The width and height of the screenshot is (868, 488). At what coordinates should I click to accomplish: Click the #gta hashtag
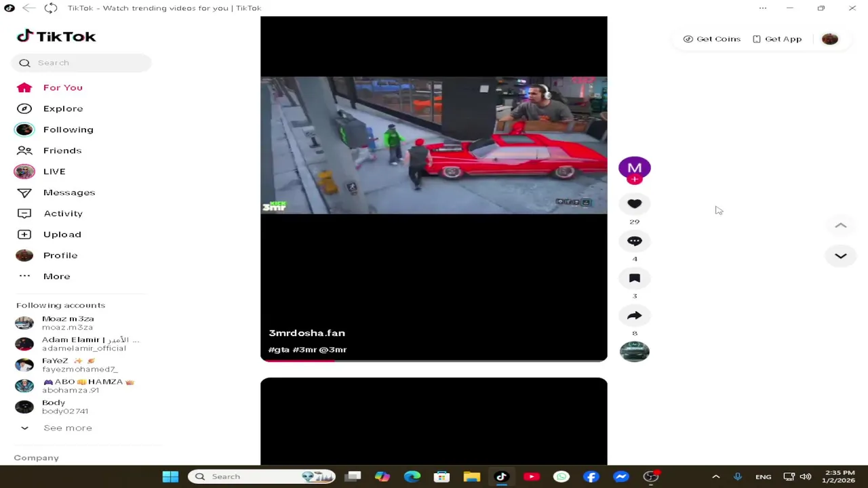279,350
